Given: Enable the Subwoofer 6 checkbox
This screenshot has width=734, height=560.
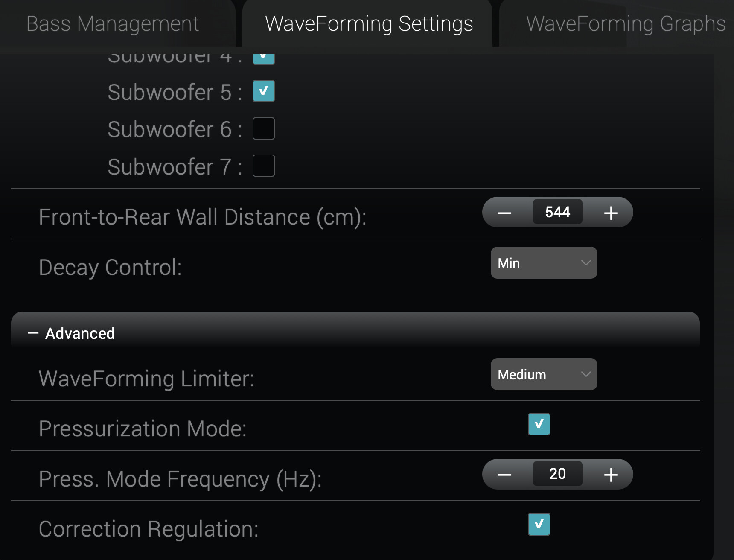Looking at the screenshot, I should click(x=264, y=128).
